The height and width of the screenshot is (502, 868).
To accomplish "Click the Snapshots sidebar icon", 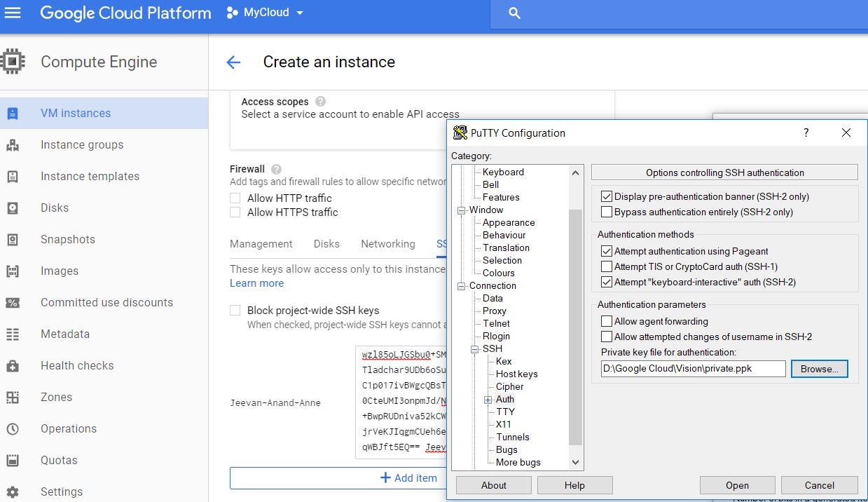I will pos(13,240).
